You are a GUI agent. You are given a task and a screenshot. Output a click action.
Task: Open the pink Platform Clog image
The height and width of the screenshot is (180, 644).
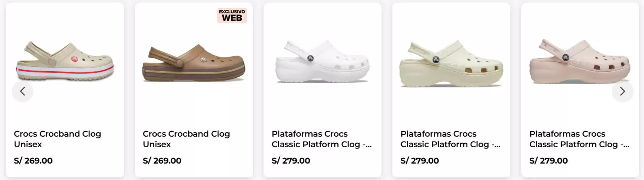[x=580, y=61]
